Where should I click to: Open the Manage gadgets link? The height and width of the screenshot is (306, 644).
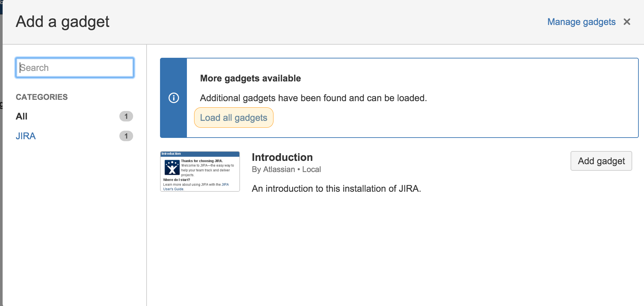(581, 22)
